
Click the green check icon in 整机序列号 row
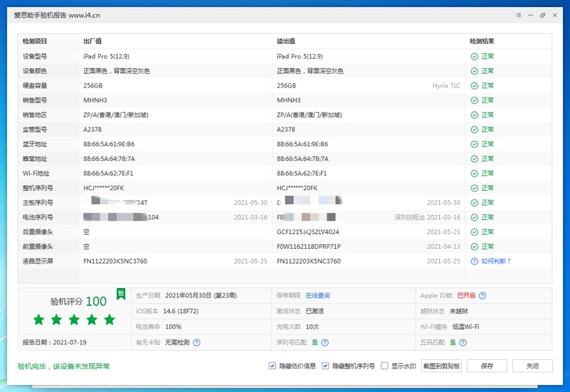coord(474,189)
